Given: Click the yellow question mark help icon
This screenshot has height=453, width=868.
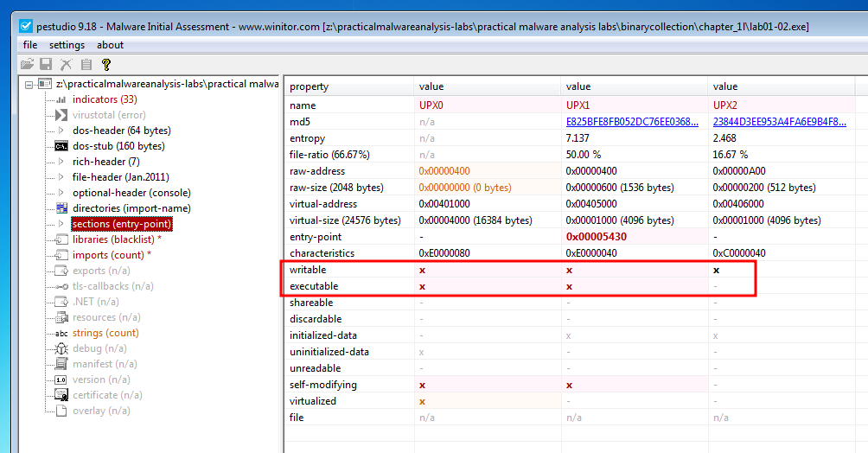Looking at the screenshot, I should 106,64.
